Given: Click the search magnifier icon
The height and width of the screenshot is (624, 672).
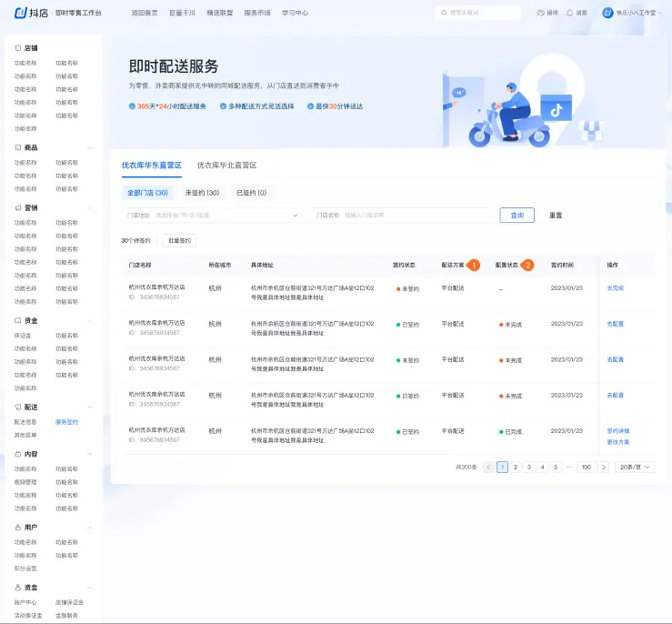Looking at the screenshot, I should [444, 13].
